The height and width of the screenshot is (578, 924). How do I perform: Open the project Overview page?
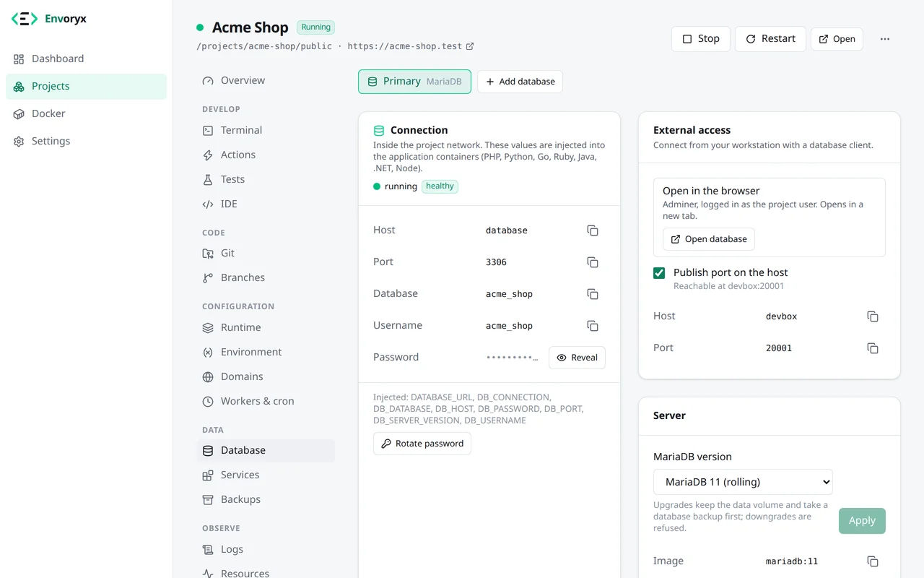tap(266, 81)
